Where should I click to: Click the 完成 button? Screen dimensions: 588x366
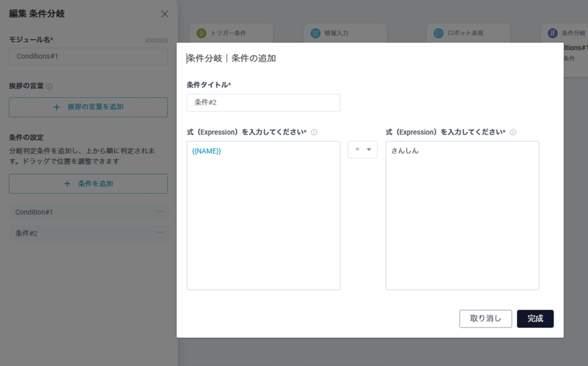tap(535, 318)
